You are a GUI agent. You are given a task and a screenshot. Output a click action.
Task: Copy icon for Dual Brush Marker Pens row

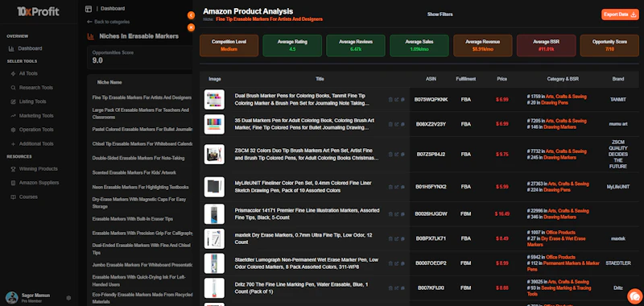[390, 99]
